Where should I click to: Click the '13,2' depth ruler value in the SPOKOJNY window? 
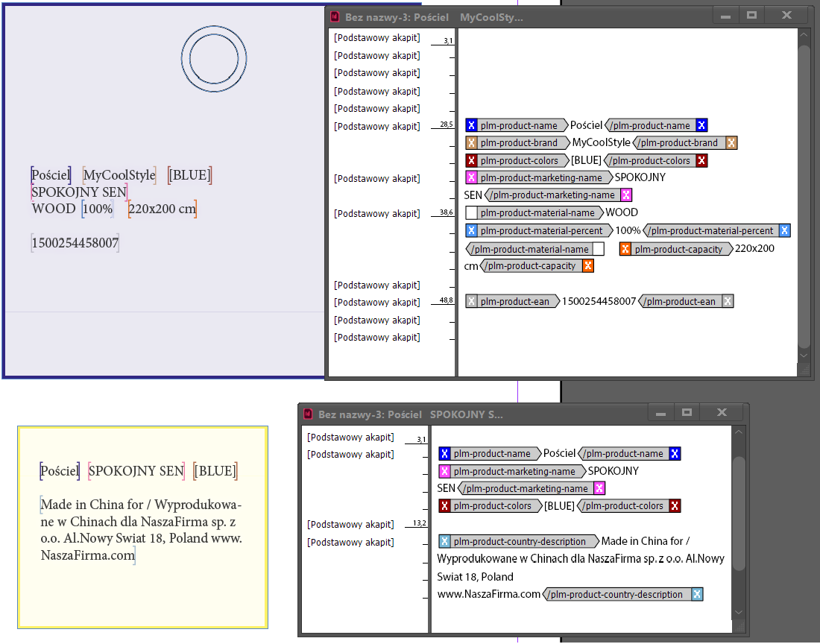(x=420, y=523)
